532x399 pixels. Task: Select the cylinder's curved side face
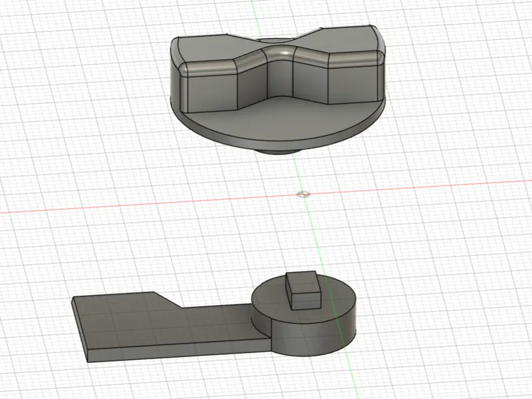pos(314,336)
